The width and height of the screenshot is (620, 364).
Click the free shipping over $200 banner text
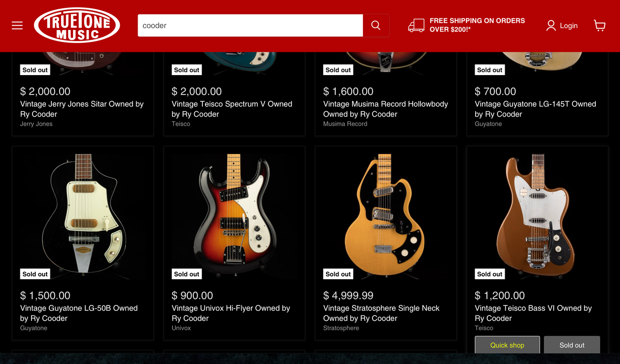pyautogui.click(x=477, y=25)
